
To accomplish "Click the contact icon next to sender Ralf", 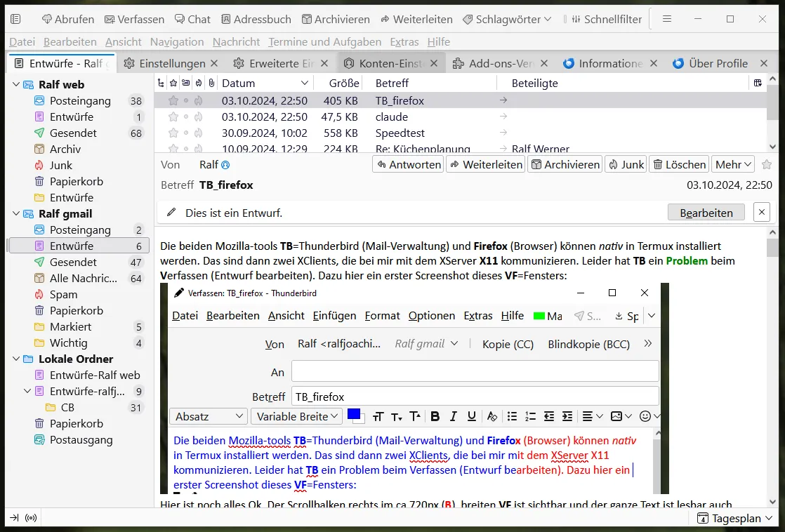I will click(225, 165).
